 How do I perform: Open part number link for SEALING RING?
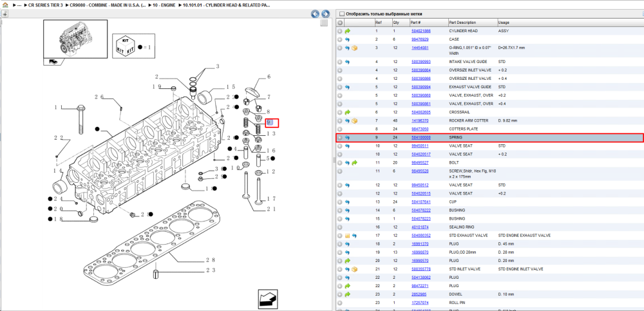click(x=420, y=227)
